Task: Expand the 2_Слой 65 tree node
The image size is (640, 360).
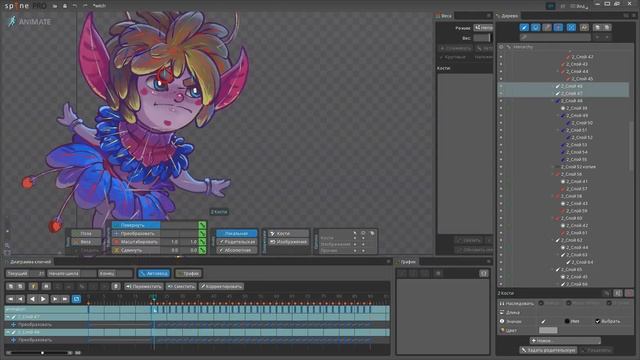Action: [x=553, y=270]
